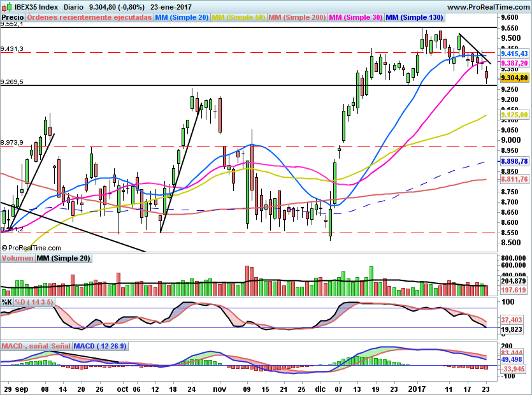Open the www.ProRealTime.com link
The height and width of the screenshot is (395, 532).
[x=488, y=7]
